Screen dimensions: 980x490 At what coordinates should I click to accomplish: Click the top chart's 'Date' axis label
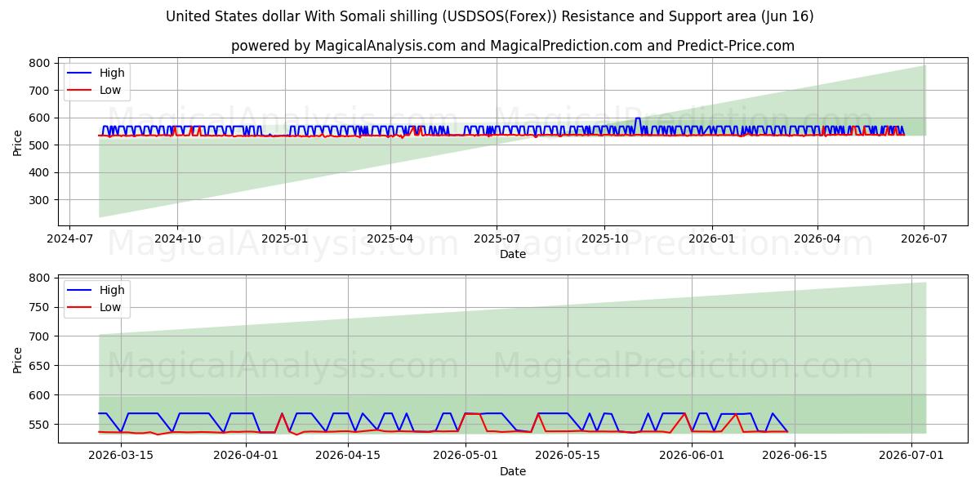click(x=513, y=254)
